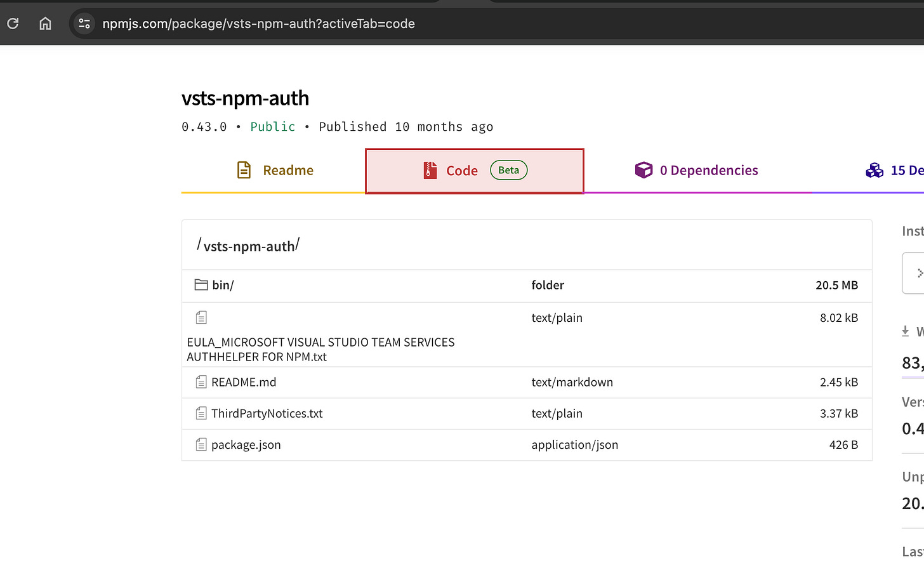The height and width of the screenshot is (563, 924).
Task: Click the cube icon on 0 Dependencies tab
Action: point(643,169)
